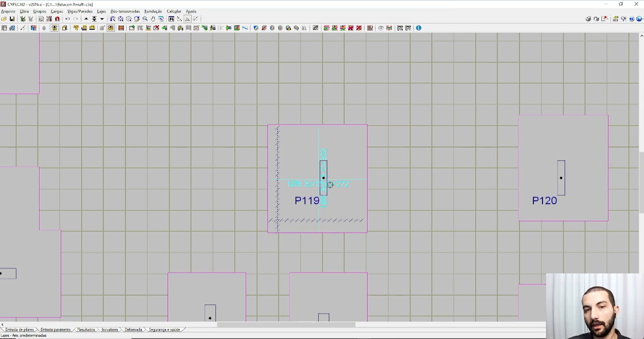Toggle the highlighted dimension snap toolbar button
644x339 pixels.
pos(187,19)
